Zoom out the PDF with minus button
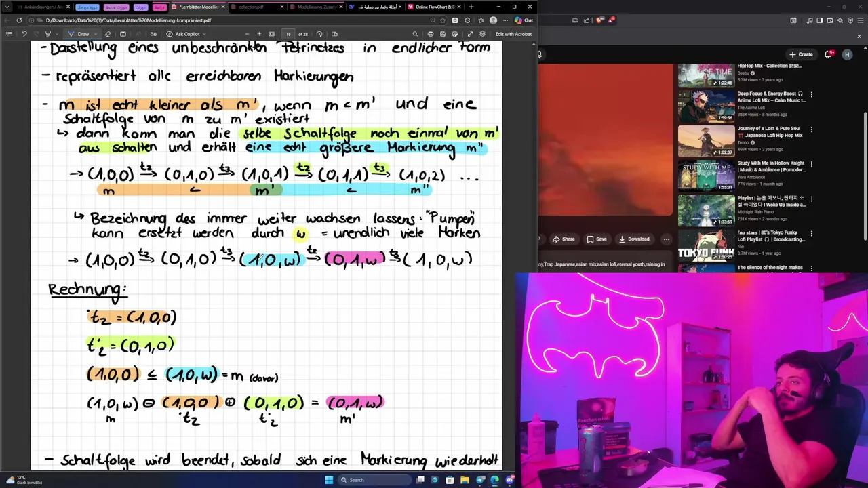This screenshot has width=868, height=488. pyautogui.click(x=247, y=34)
